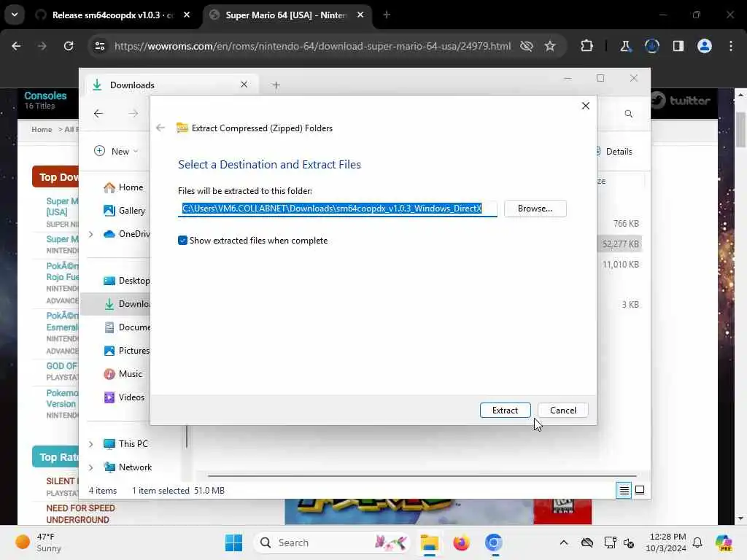Open Music folder in sidebar
Screen dimensions: 747x560
pyautogui.click(x=123, y=374)
